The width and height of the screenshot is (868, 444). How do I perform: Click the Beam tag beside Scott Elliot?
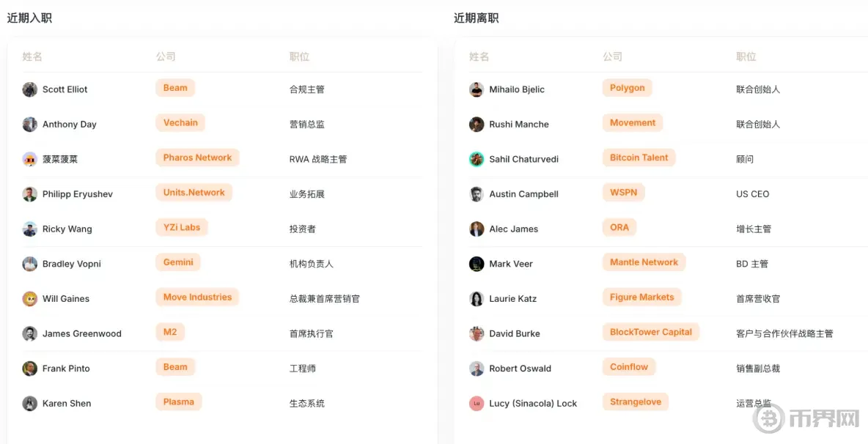175,87
